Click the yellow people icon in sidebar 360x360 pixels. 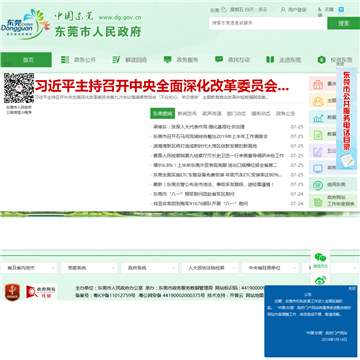click(318, 101)
